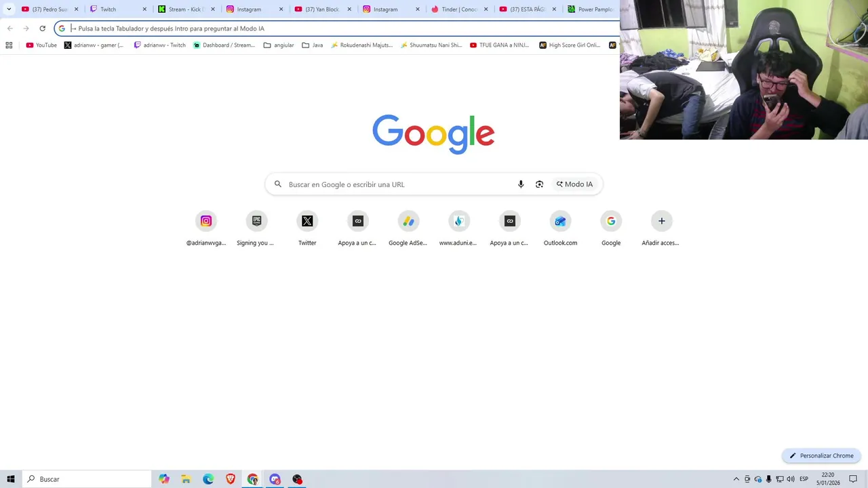Click the "Modo IA" button

pos(574,184)
